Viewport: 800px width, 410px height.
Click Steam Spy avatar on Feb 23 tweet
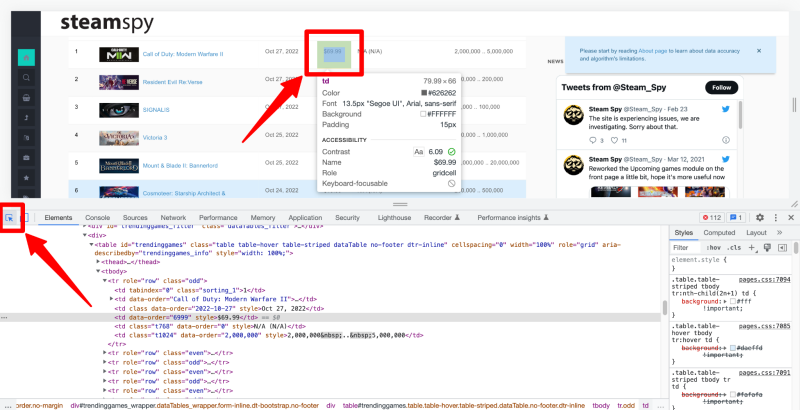point(573,115)
